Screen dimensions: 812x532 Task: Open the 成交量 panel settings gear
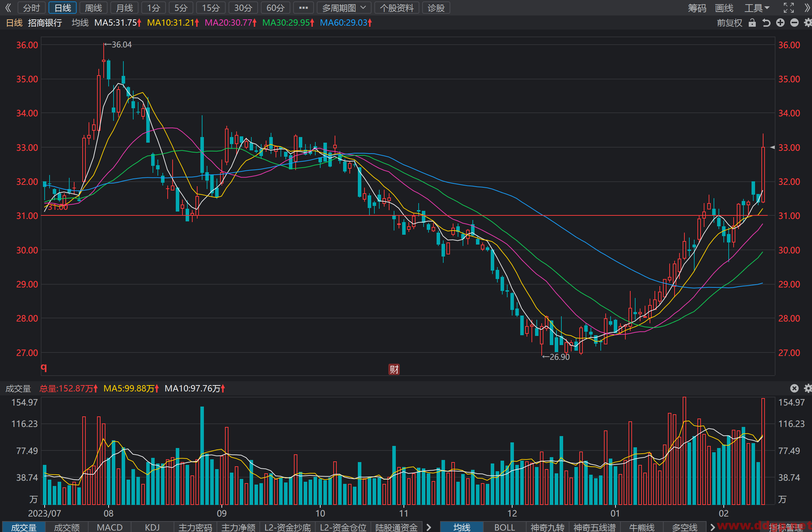[808, 388]
